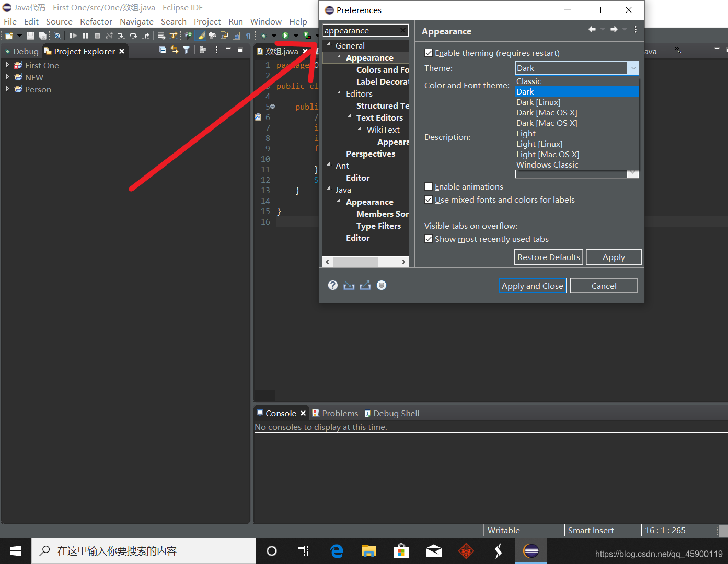
Task: Expand NEW project node
Action: point(7,77)
